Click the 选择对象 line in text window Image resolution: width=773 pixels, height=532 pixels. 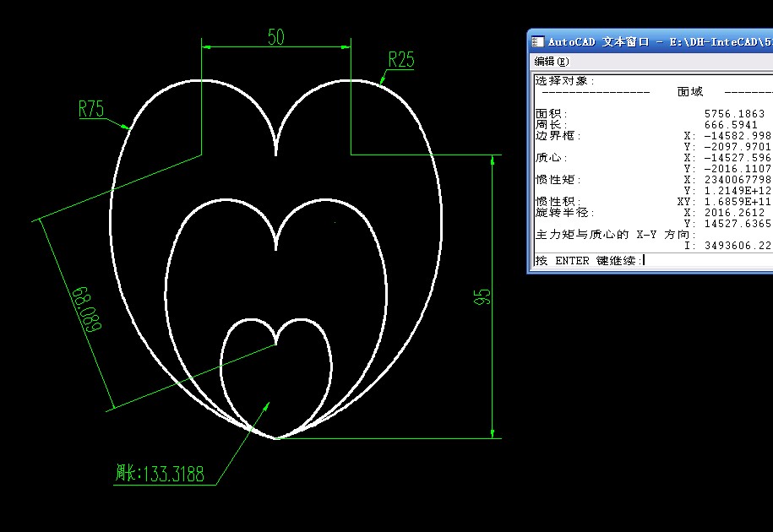pyautogui.click(x=565, y=81)
